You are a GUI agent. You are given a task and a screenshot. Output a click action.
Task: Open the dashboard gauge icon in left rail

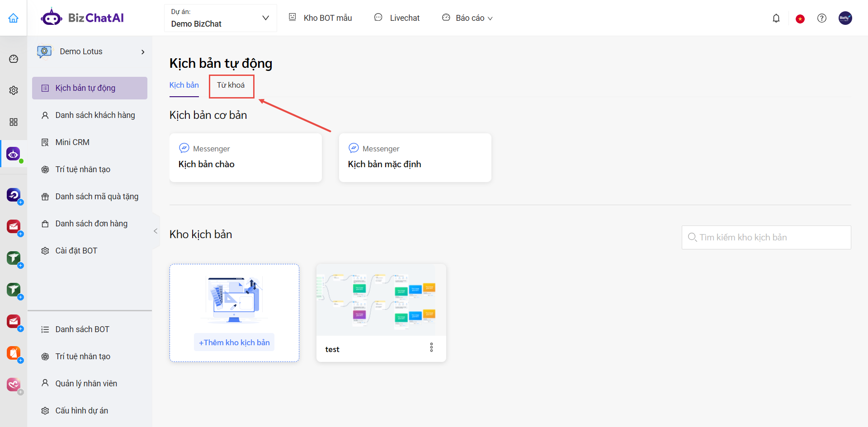click(14, 59)
